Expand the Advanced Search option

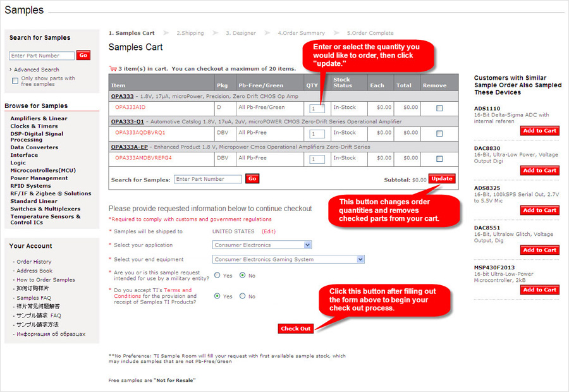[x=36, y=70]
